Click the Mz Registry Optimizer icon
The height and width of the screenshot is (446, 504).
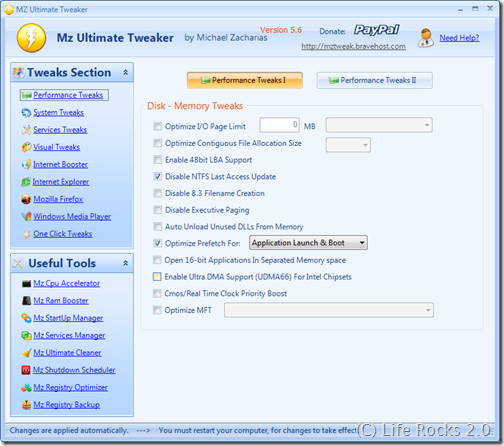pyautogui.click(x=26, y=388)
